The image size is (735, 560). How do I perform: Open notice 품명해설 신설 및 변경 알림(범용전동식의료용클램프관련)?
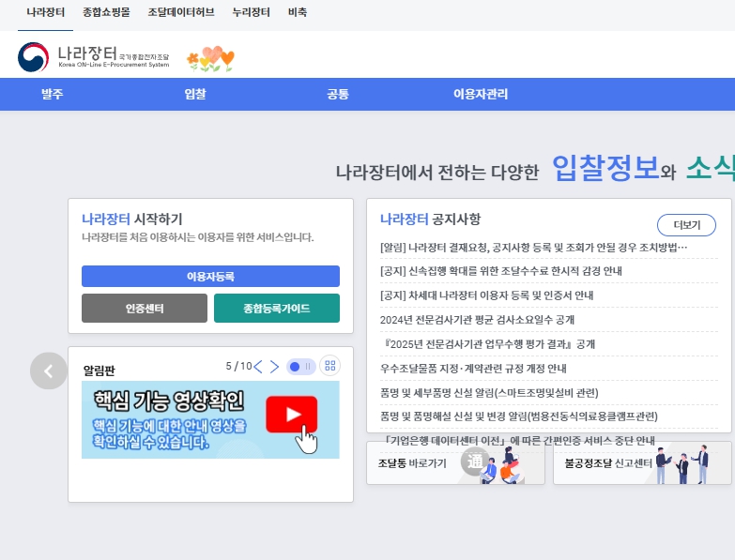coord(519,416)
